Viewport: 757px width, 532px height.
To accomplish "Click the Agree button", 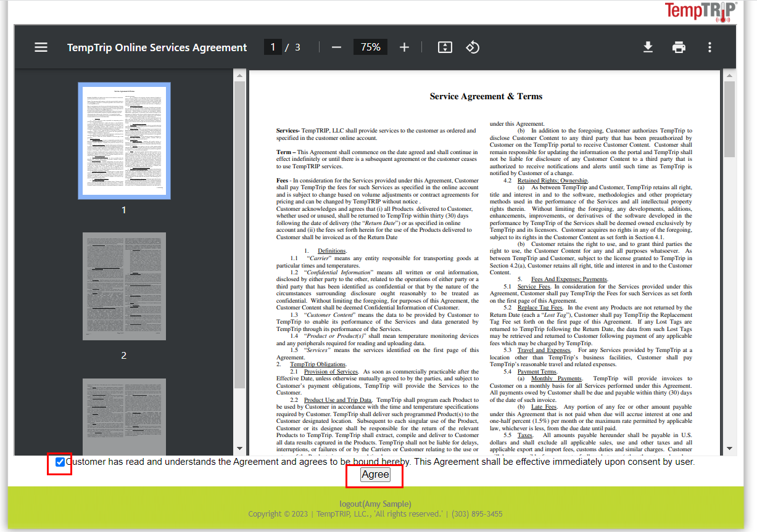I will [x=374, y=475].
